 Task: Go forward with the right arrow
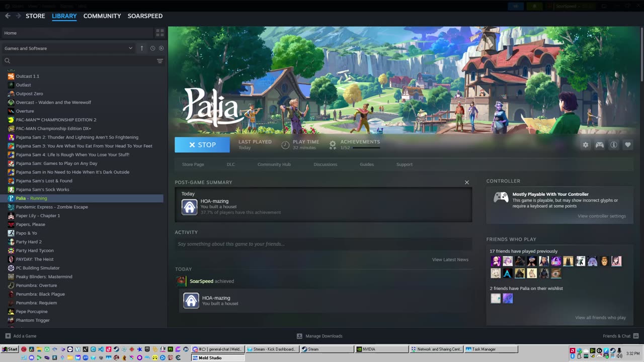click(x=19, y=16)
